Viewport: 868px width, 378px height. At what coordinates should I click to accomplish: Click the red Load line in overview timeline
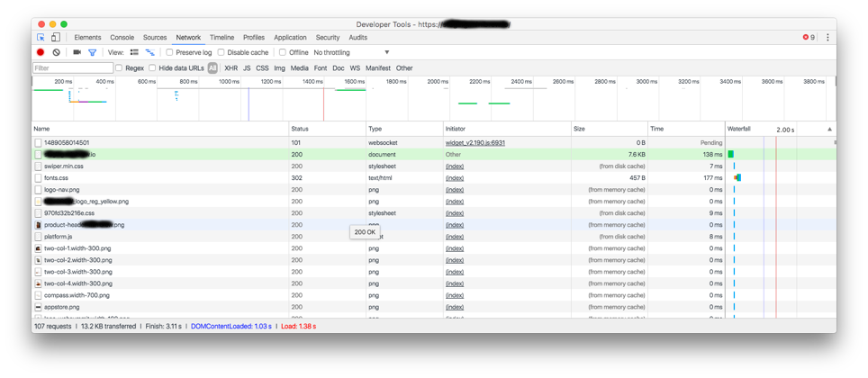(x=324, y=103)
